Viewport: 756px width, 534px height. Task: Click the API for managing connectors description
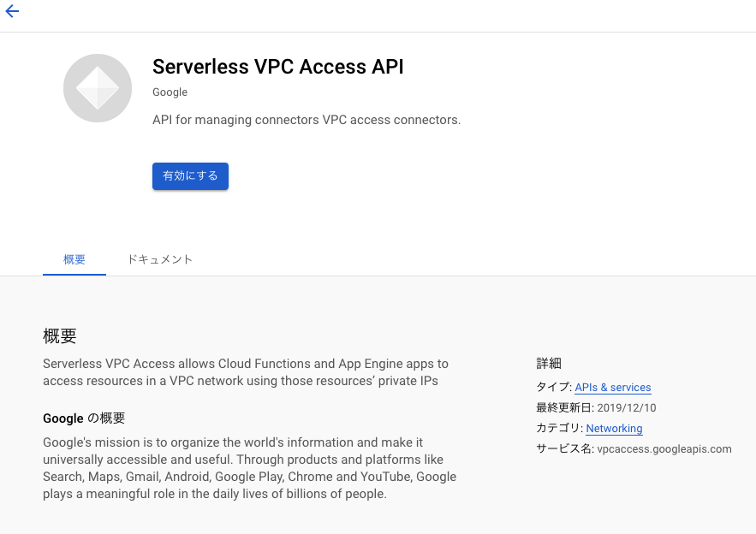[x=307, y=120]
